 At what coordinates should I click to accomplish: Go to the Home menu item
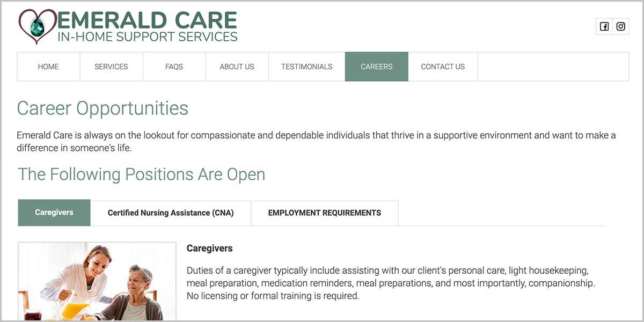(48, 67)
